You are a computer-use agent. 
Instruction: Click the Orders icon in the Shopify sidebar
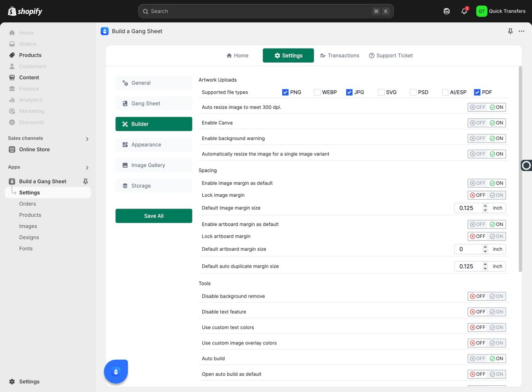point(12,44)
